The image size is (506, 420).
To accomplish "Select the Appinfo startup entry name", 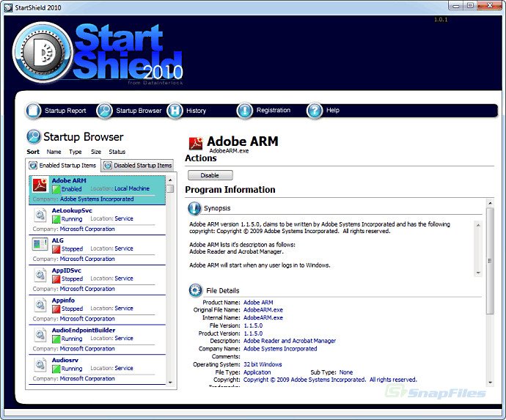I will point(63,301).
